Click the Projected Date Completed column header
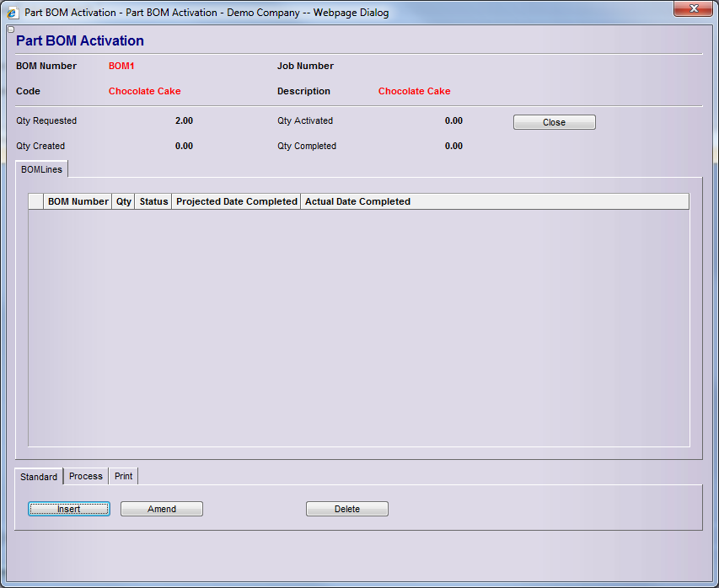Viewport: 719px width, 588px height. tap(236, 201)
